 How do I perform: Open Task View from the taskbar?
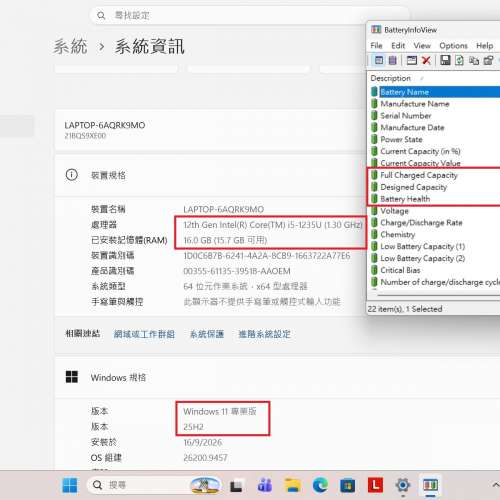click(x=236, y=485)
